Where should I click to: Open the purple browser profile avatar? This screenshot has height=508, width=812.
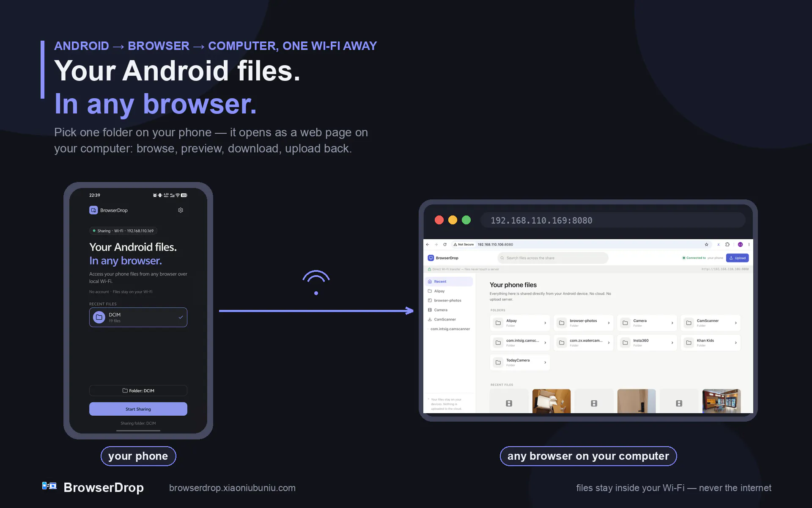(740, 244)
